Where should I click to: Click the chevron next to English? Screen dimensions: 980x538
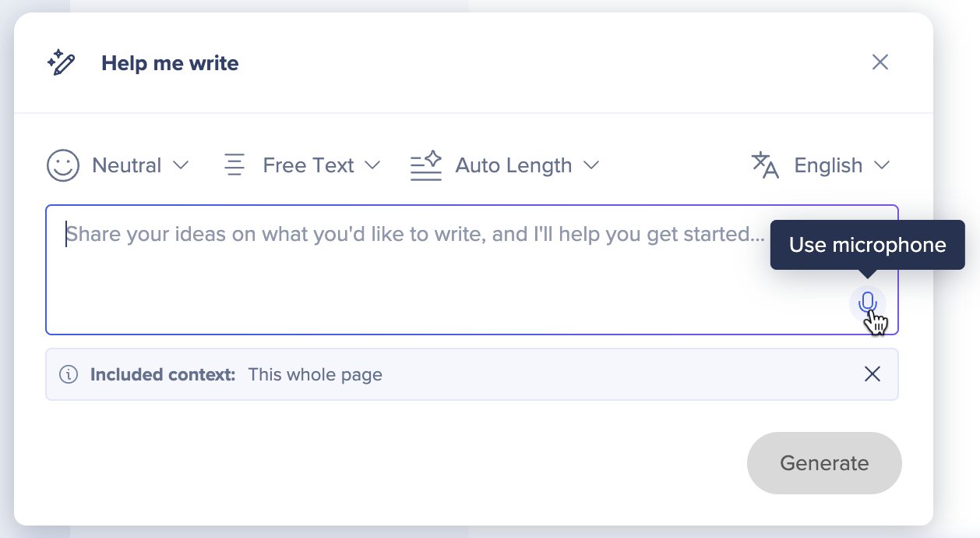[x=881, y=165]
